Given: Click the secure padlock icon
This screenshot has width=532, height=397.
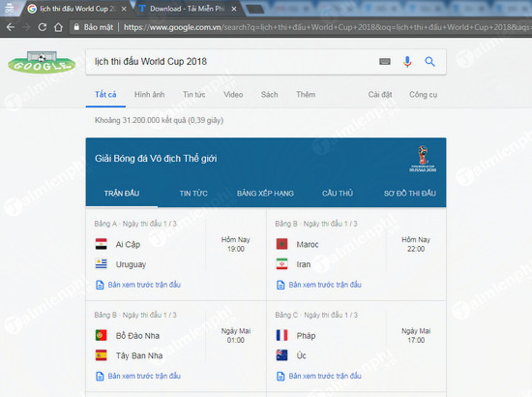Looking at the screenshot, I should pos(76,27).
